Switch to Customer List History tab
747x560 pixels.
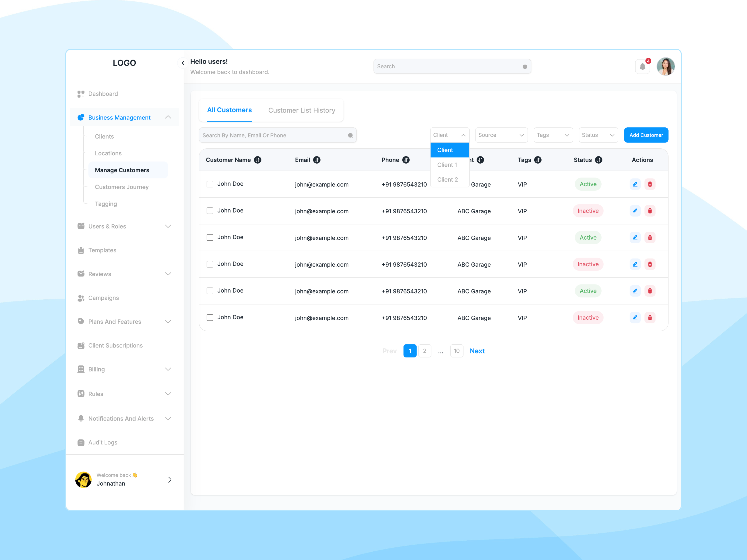[302, 110]
